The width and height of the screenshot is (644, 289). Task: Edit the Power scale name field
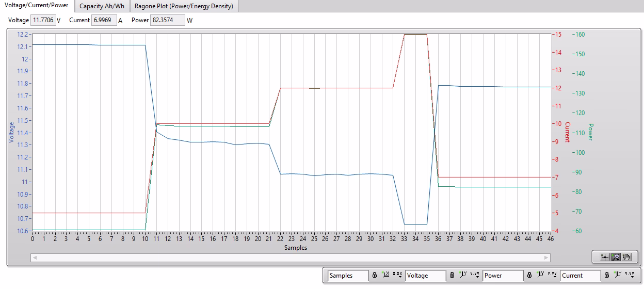pos(503,275)
